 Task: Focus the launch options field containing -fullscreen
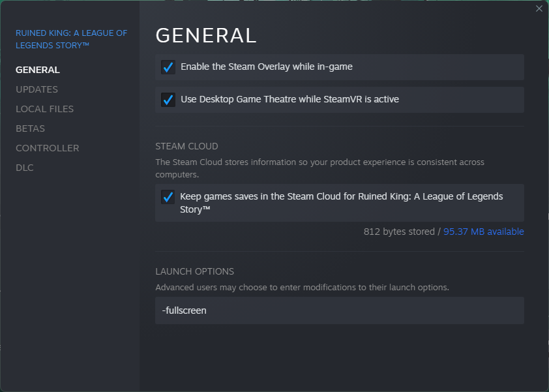(339, 310)
